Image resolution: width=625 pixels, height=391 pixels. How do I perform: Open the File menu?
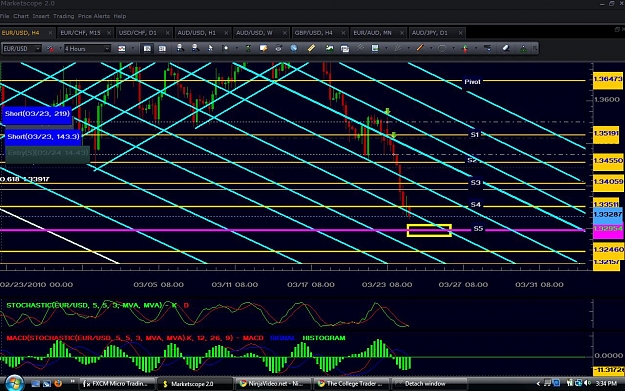tap(4, 16)
